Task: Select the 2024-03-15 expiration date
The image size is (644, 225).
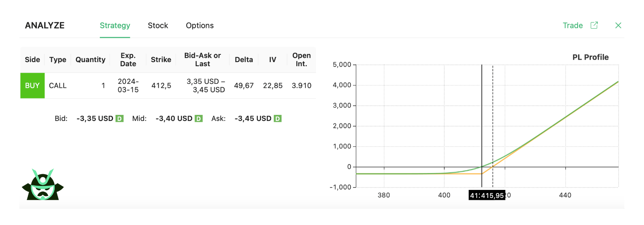Action: coord(128,85)
